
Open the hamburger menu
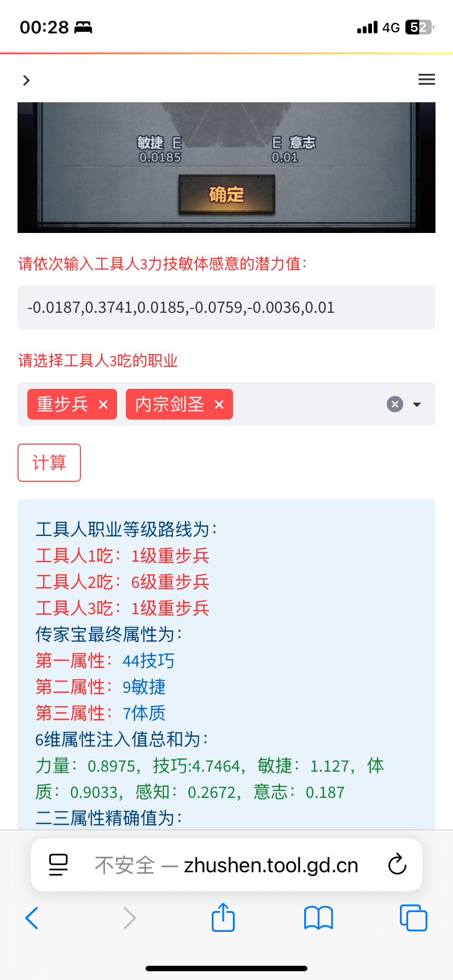[x=426, y=80]
